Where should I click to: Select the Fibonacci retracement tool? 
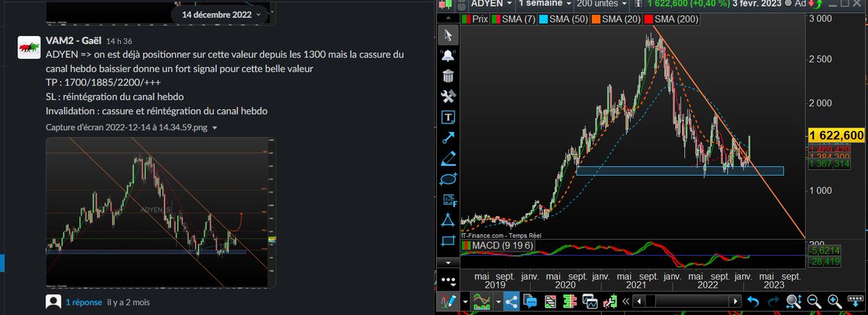(448, 199)
